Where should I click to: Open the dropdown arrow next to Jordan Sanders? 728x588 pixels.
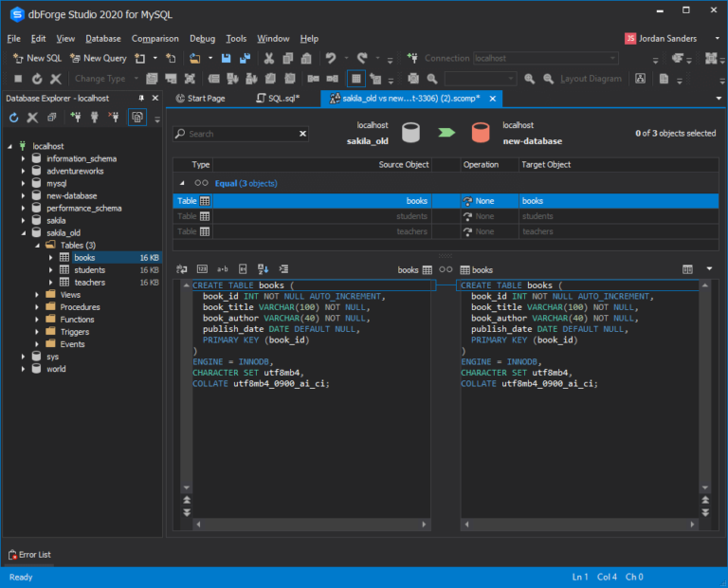[717, 39]
